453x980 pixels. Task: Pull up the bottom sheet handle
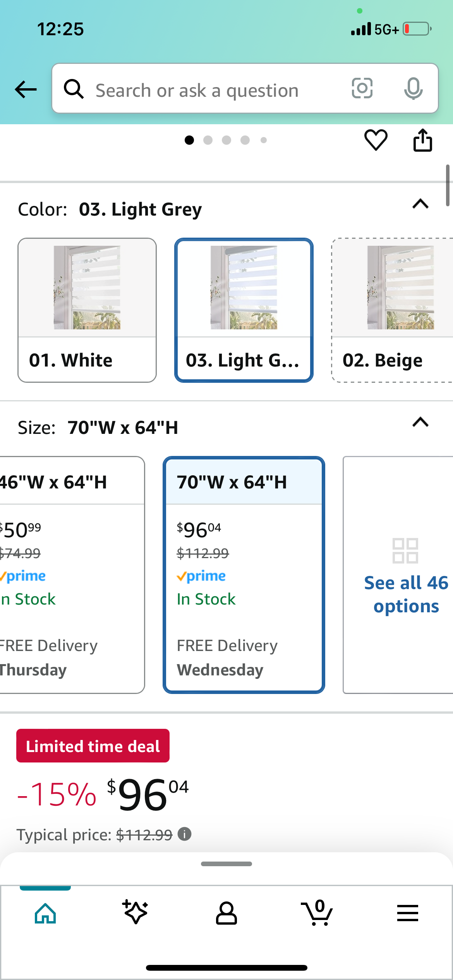[226, 864]
